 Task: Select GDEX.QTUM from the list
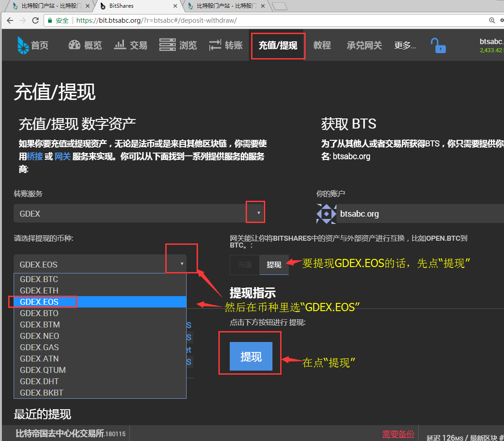point(100,370)
